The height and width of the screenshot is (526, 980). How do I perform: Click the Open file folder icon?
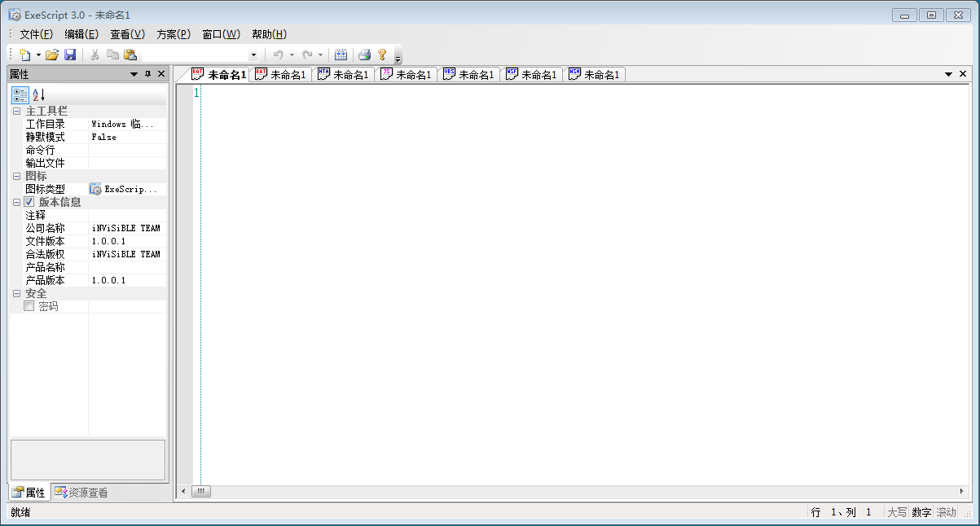pos(52,55)
